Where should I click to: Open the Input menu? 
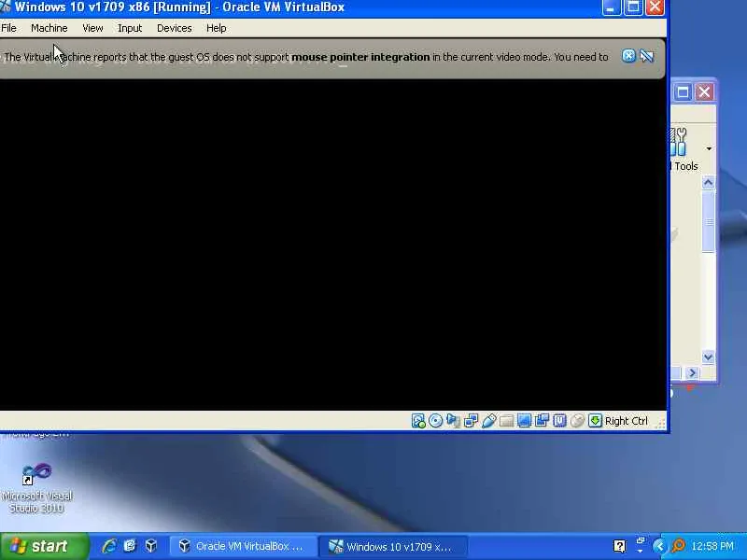130,28
